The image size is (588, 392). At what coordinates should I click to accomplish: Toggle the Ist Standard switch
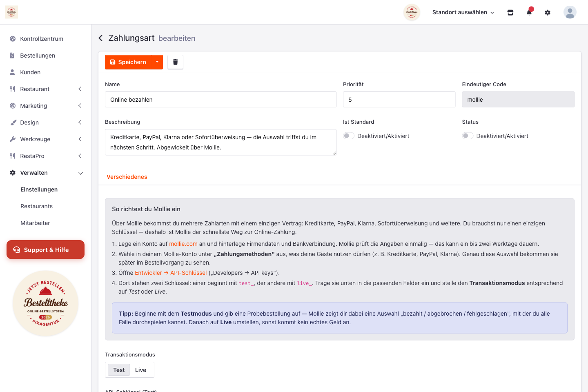click(x=349, y=136)
